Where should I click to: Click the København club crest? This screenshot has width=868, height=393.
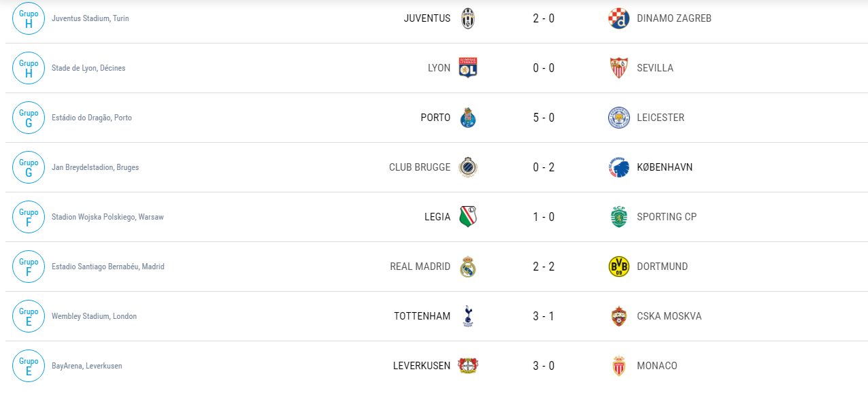[x=618, y=167]
